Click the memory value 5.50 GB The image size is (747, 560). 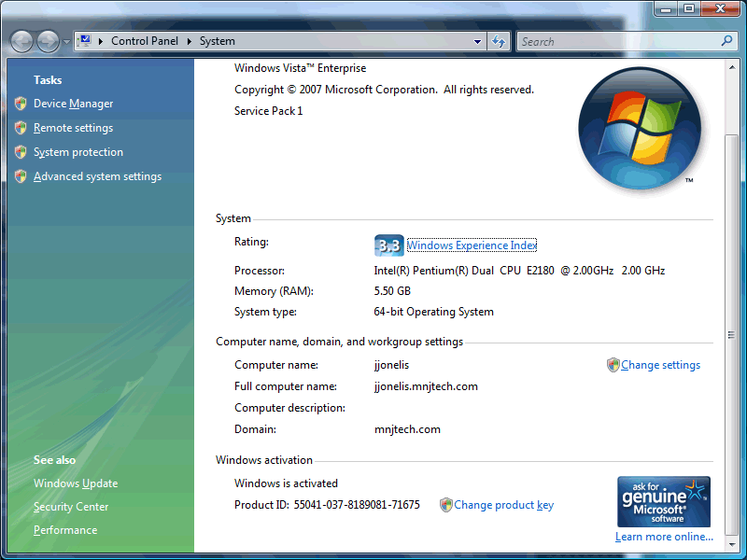tap(392, 291)
